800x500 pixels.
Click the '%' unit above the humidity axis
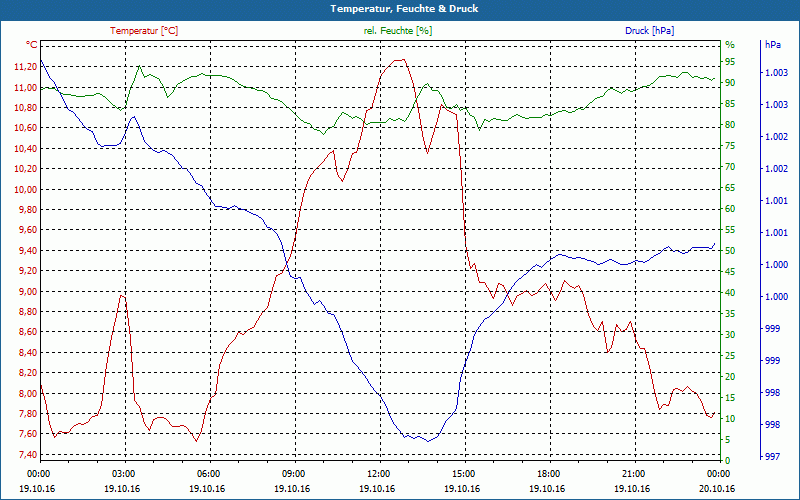730,45
